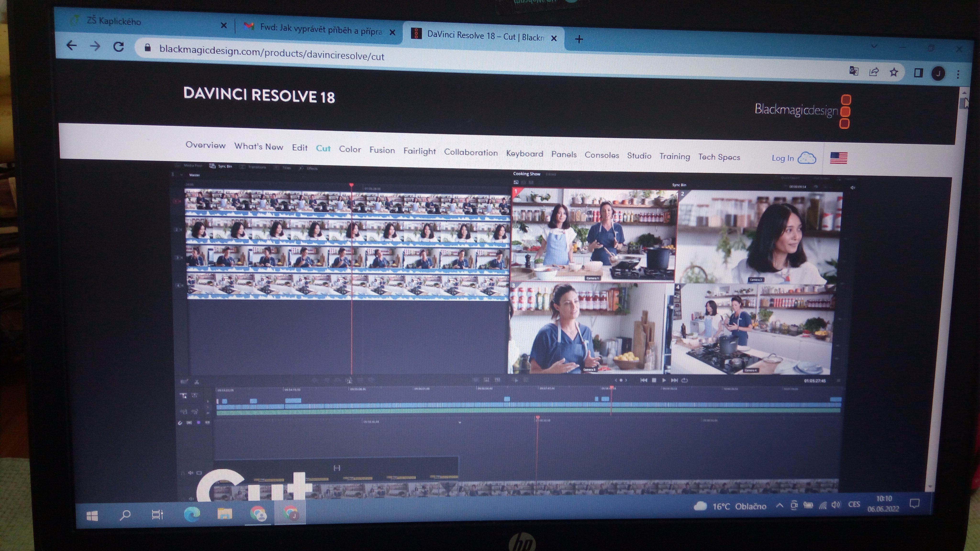
Task: Click the share page icon
Action: (x=874, y=72)
